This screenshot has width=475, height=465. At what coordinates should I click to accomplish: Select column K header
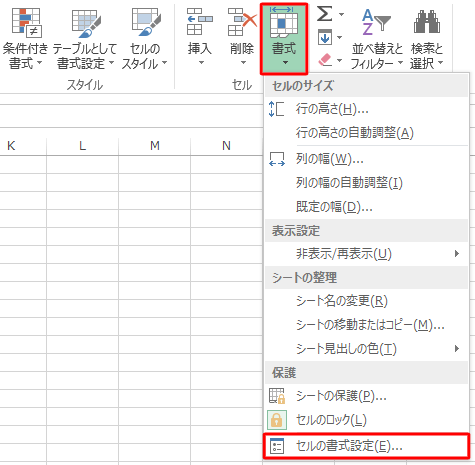click(x=11, y=146)
